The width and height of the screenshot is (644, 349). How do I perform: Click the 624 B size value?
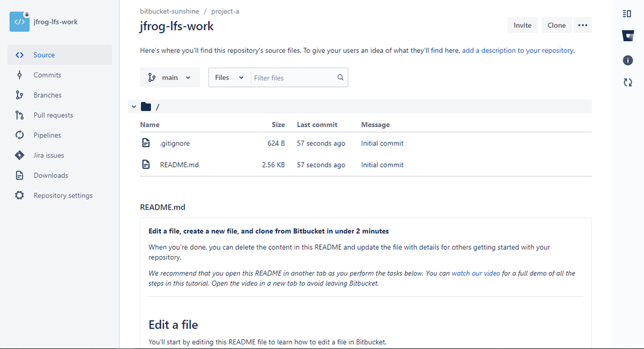click(x=276, y=143)
